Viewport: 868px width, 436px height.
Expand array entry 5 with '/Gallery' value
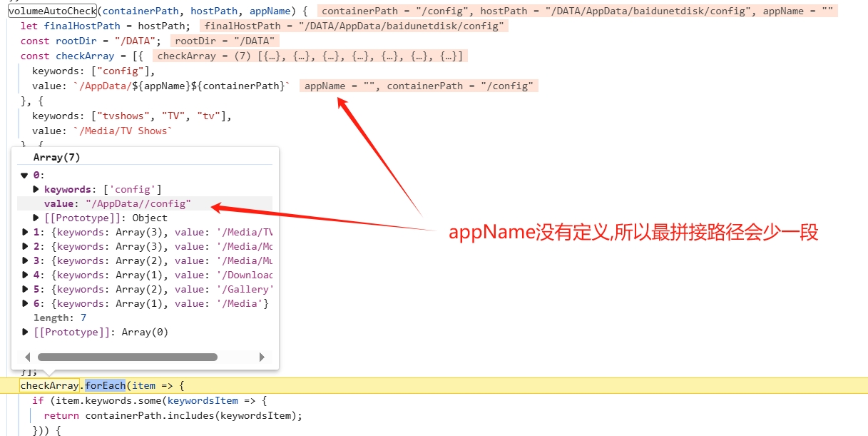[x=26, y=289]
